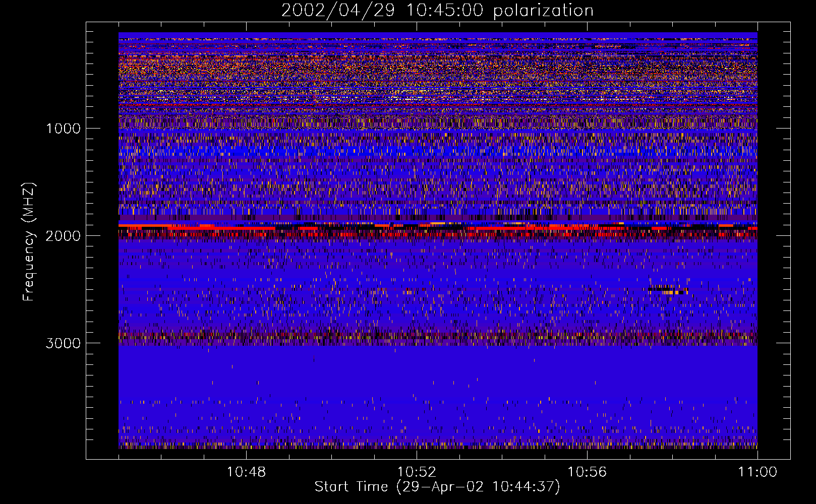Click the 10:56 time tick label
Image resolution: width=816 pixels, height=504 pixels.
(587, 472)
